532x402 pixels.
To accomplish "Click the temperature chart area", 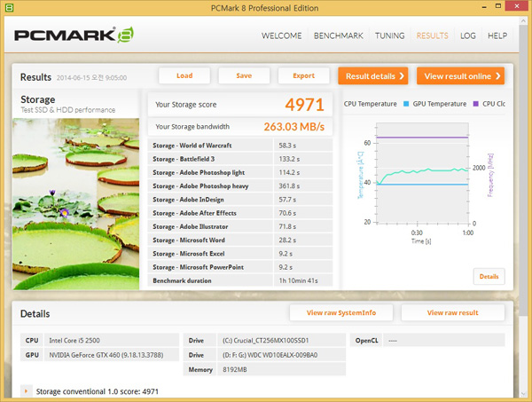I will coord(422,173).
